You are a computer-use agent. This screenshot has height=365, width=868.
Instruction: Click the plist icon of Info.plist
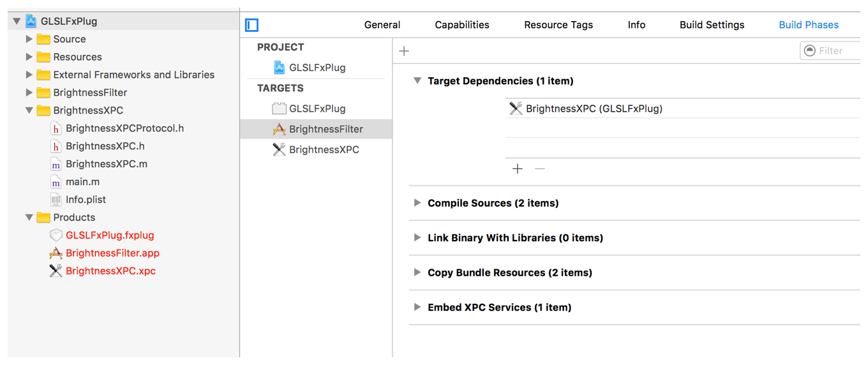pyautogui.click(x=56, y=200)
